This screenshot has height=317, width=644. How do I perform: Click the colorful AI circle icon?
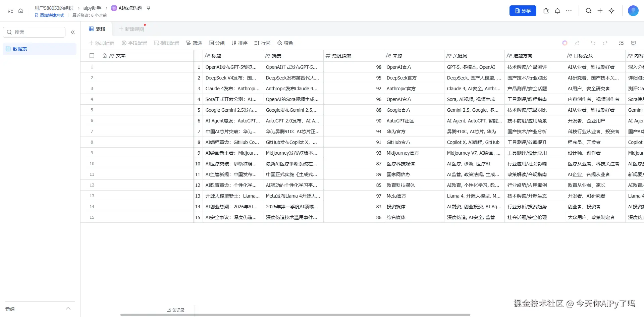coord(565,43)
